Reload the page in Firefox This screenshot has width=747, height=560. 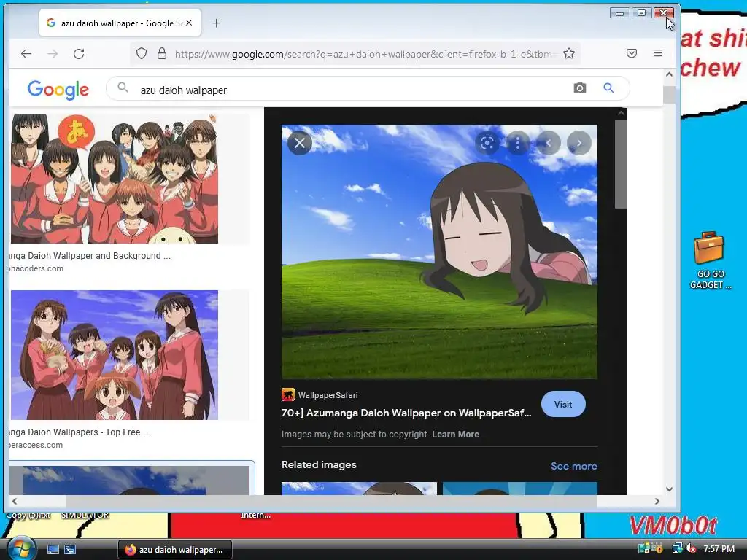point(79,54)
